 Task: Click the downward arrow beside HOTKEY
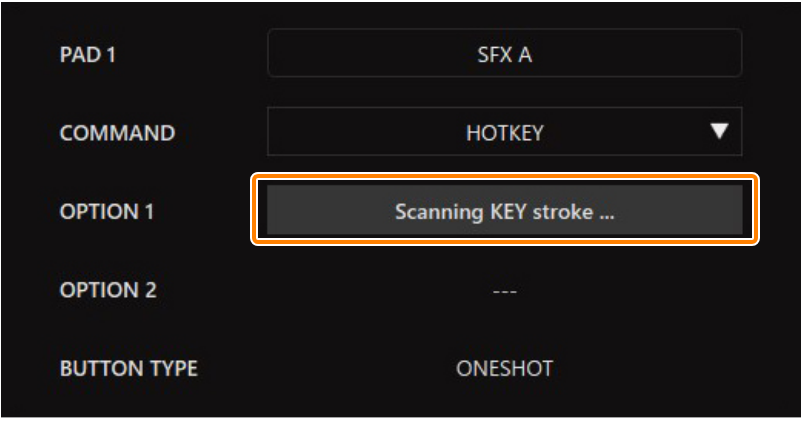tap(719, 131)
